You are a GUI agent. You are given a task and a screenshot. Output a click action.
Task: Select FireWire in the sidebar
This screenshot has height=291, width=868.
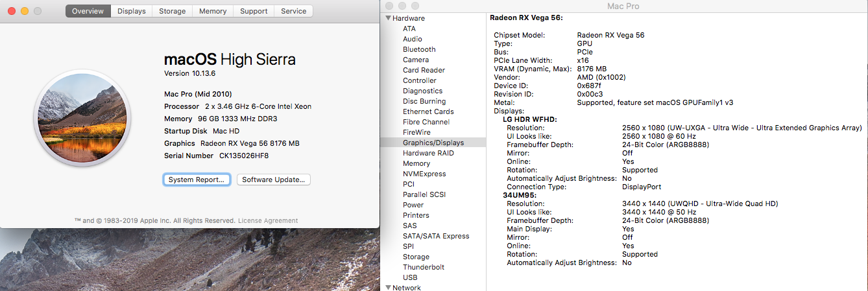(416, 132)
